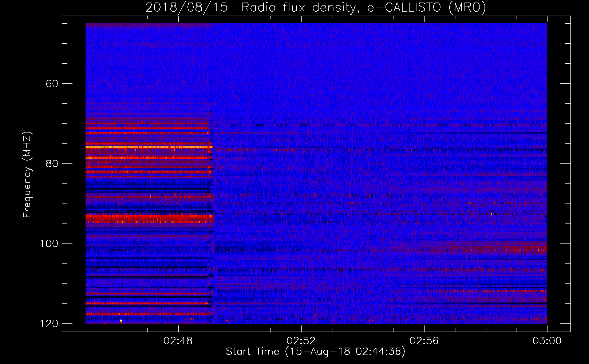Click the "60" frequency tick label
The height and width of the screenshot is (364, 589).
(52, 84)
